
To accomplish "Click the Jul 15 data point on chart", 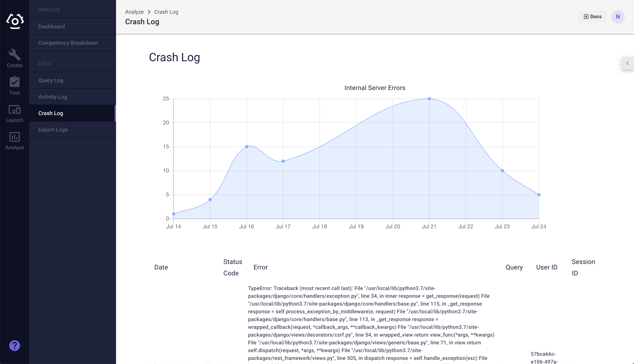I will coord(210,200).
